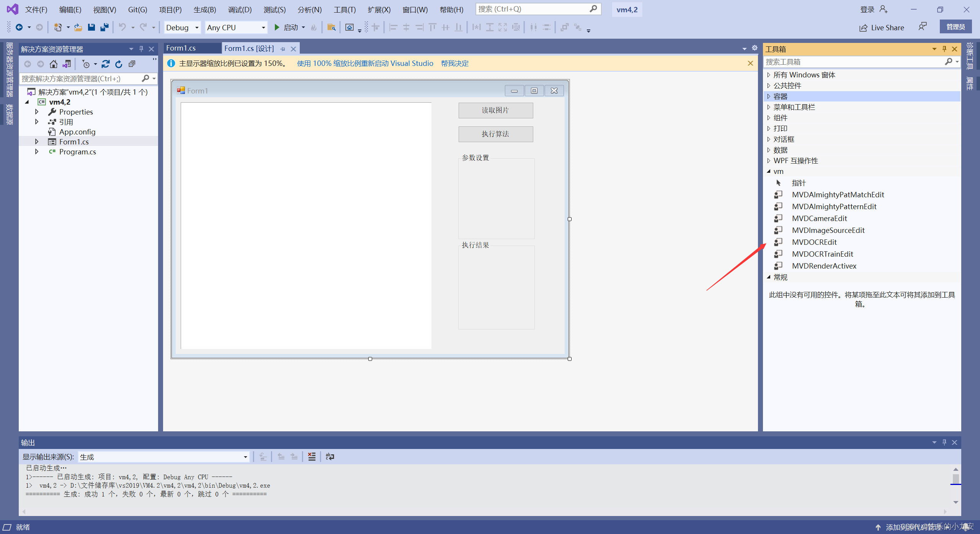Click the restart Visual Studio at 100% scaling link

pyautogui.click(x=364, y=63)
